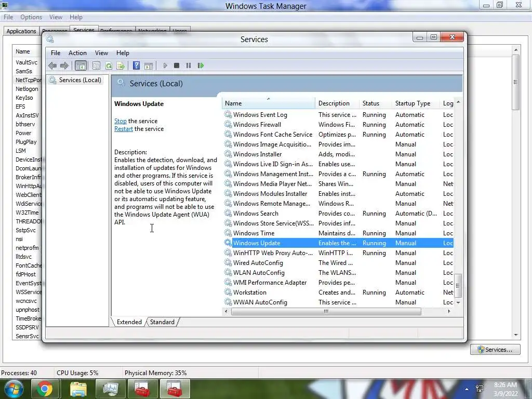Open the Properties toolbar icon
The image size is (532, 399).
(x=96, y=65)
